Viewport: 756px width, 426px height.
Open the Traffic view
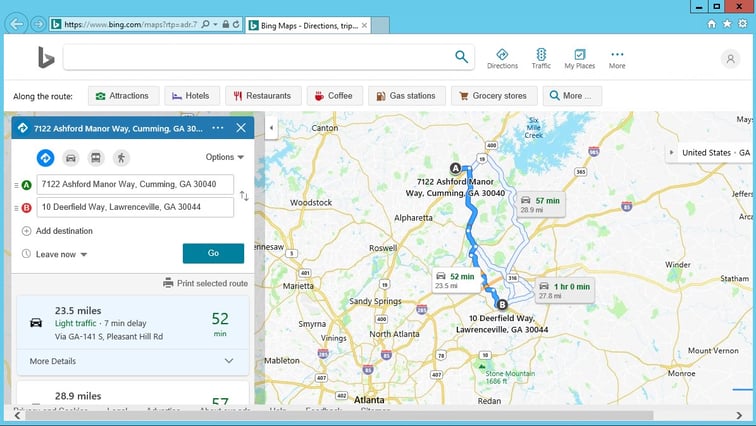click(541, 59)
